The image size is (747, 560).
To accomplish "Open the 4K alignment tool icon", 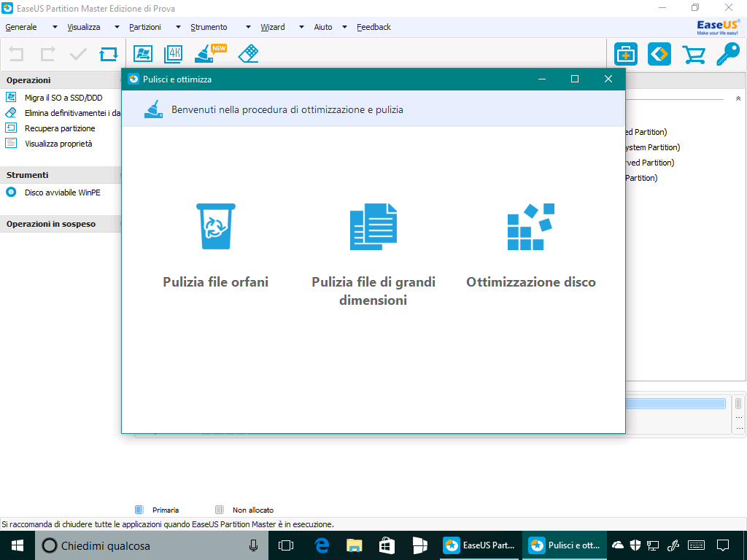I will click(x=173, y=54).
